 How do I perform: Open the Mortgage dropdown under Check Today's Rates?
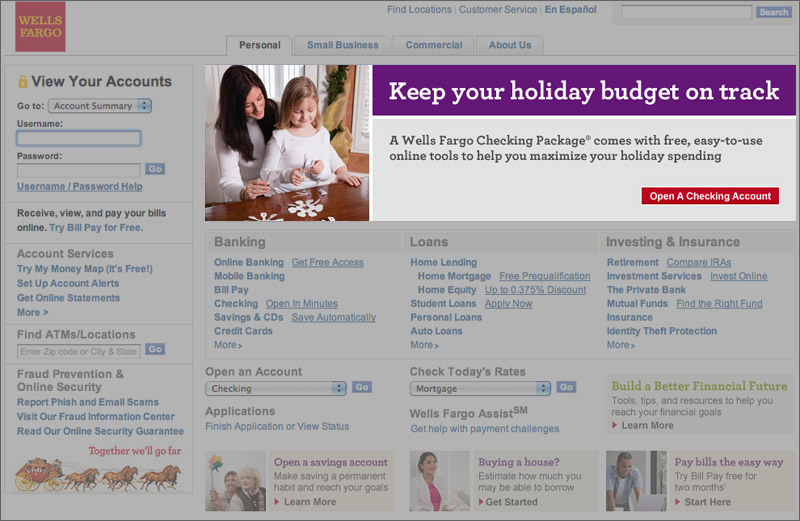[x=480, y=388]
